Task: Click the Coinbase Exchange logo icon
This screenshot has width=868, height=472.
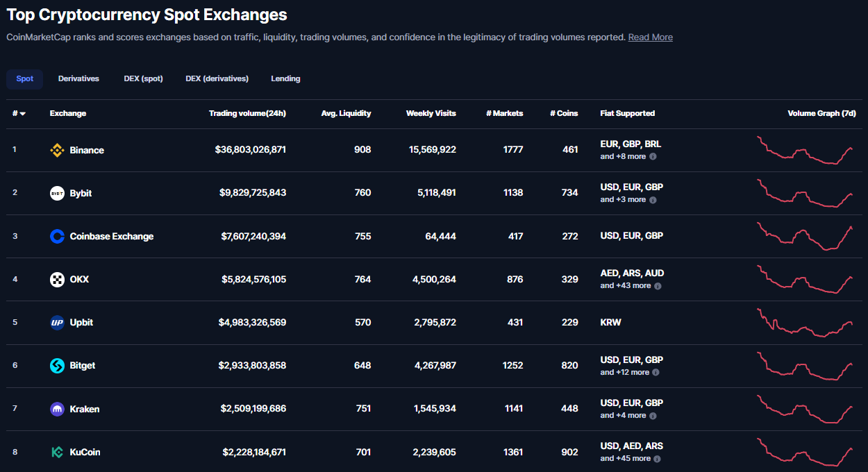Action: 57,236
